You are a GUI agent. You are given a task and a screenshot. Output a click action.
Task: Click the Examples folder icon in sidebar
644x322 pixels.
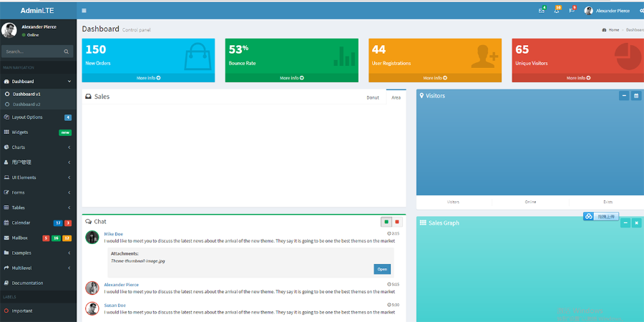click(6, 253)
